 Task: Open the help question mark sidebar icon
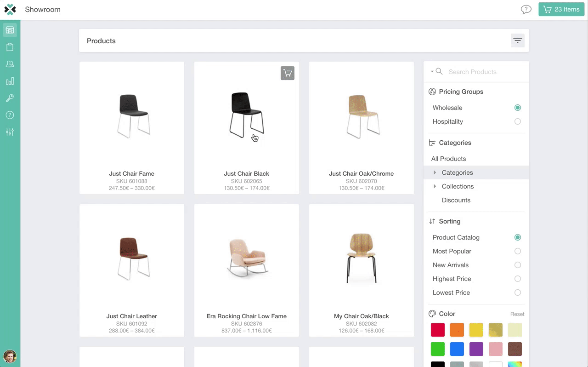[10, 115]
